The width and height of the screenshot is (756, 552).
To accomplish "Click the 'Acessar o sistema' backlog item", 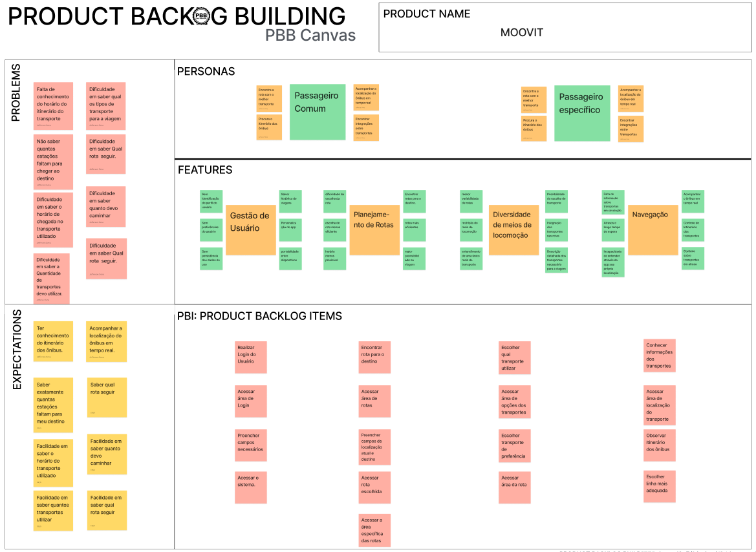I will coord(251,487).
